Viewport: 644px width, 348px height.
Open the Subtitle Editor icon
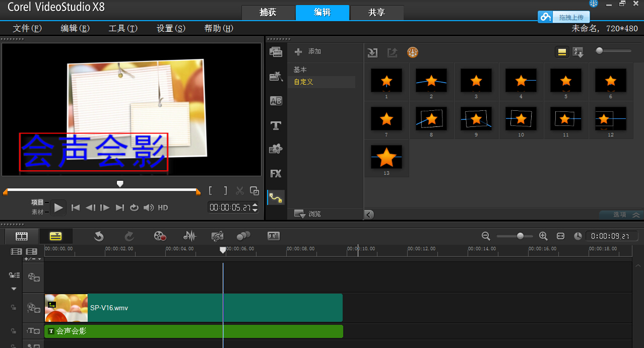[274, 236]
